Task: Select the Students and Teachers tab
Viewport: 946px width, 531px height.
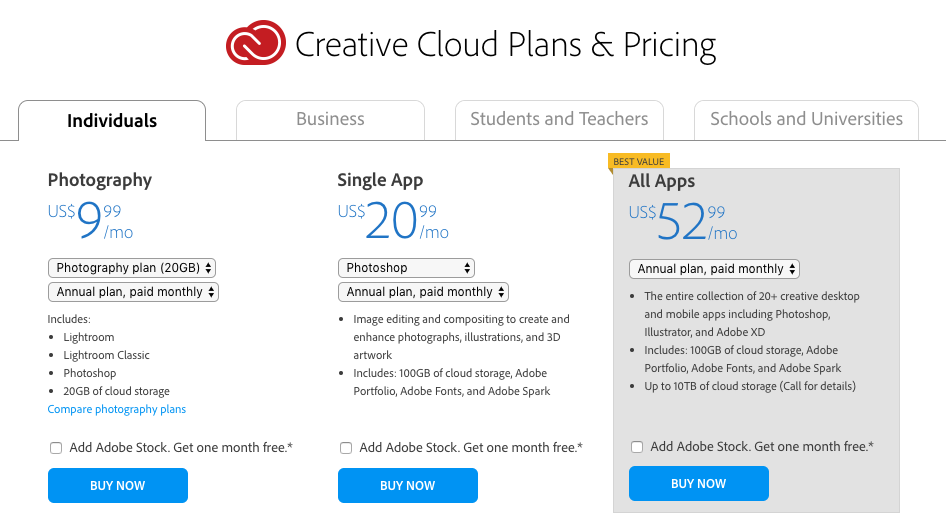Action: click(x=559, y=119)
